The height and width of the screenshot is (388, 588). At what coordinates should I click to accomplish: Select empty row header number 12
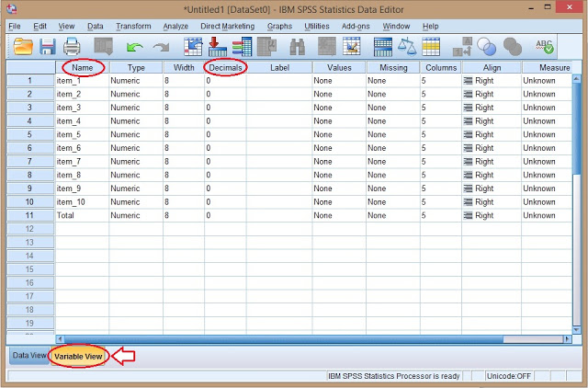click(x=30, y=229)
